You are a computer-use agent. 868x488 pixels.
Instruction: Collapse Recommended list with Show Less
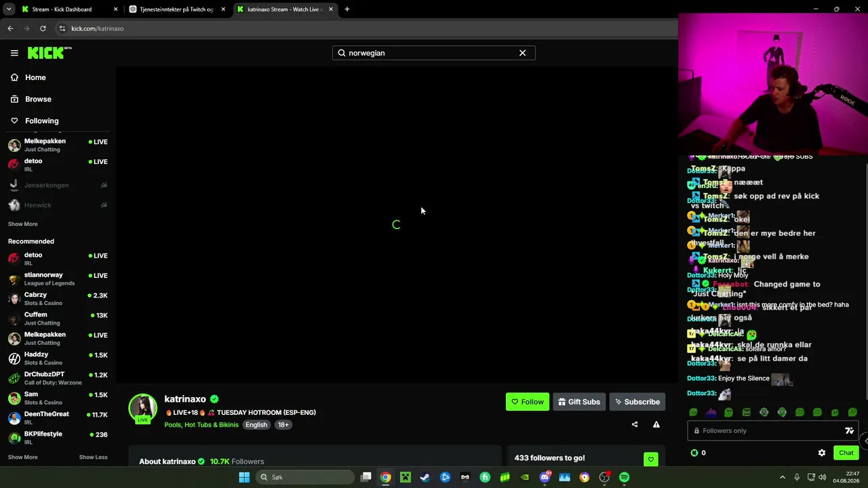(x=93, y=457)
